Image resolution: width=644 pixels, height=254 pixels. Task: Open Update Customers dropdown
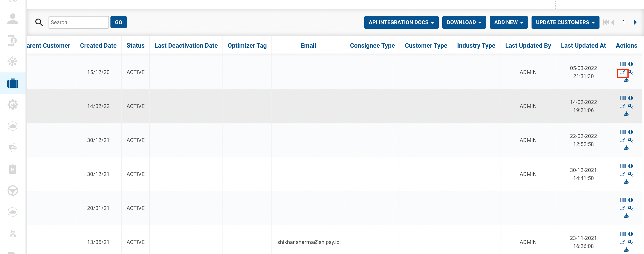click(x=565, y=23)
